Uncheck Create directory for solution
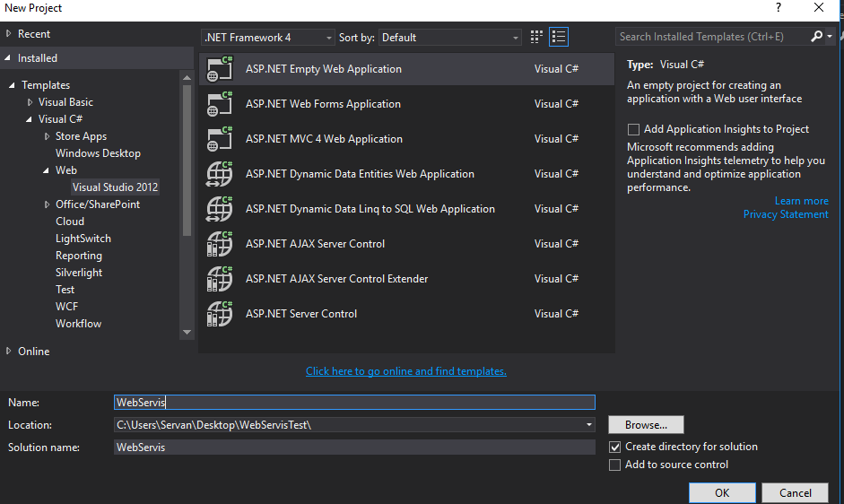This screenshot has width=844, height=504. [x=614, y=447]
